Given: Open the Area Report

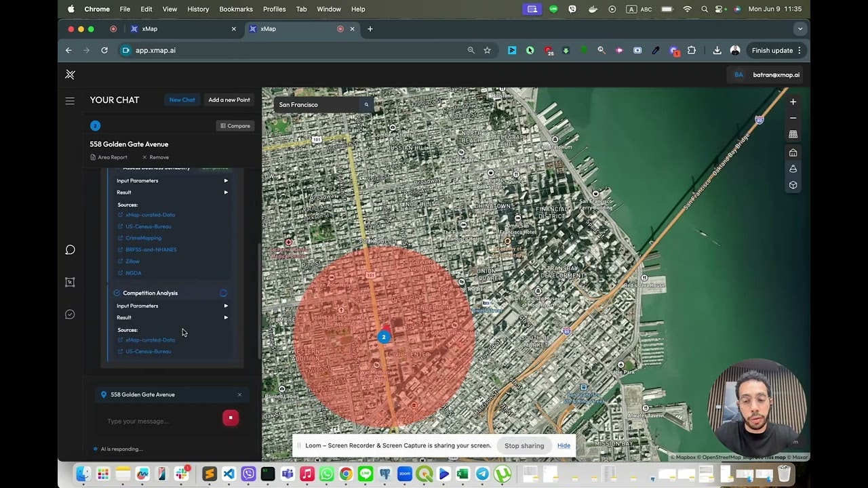Looking at the screenshot, I should click(x=108, y=157).
